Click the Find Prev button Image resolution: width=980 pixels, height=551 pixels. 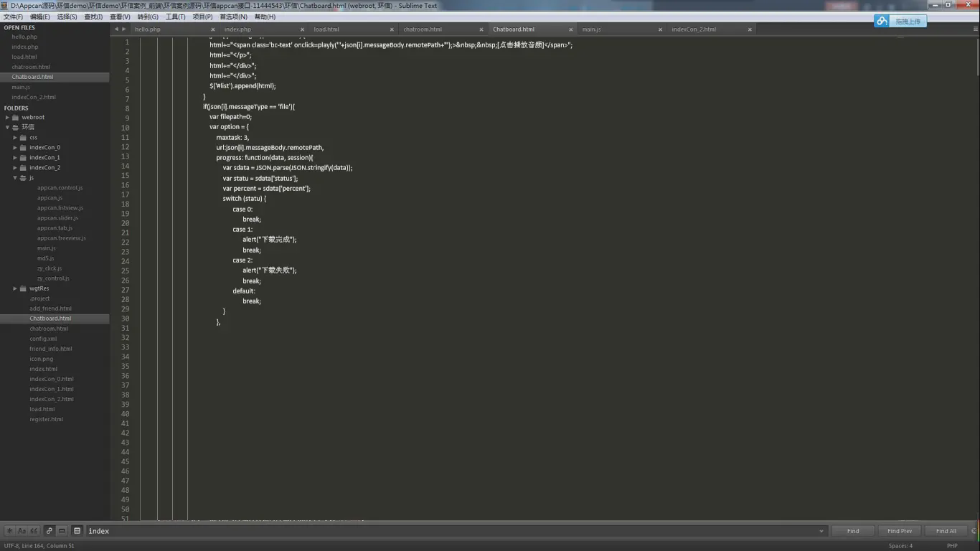(x=899, y=531)
